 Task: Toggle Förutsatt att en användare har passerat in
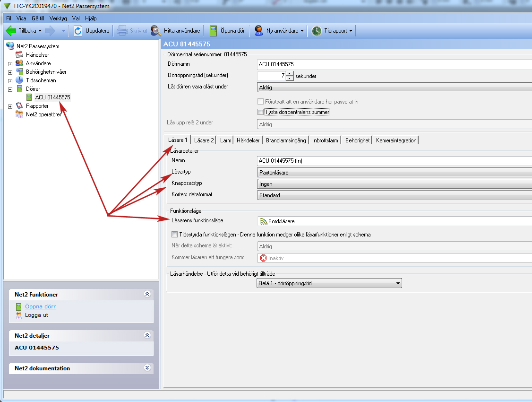click(x=261, y=102)
